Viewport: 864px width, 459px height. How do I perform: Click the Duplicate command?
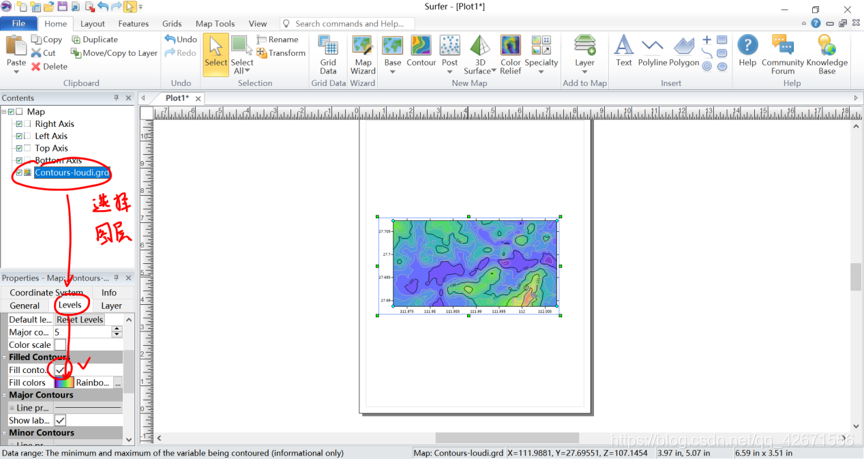point(95,39)
